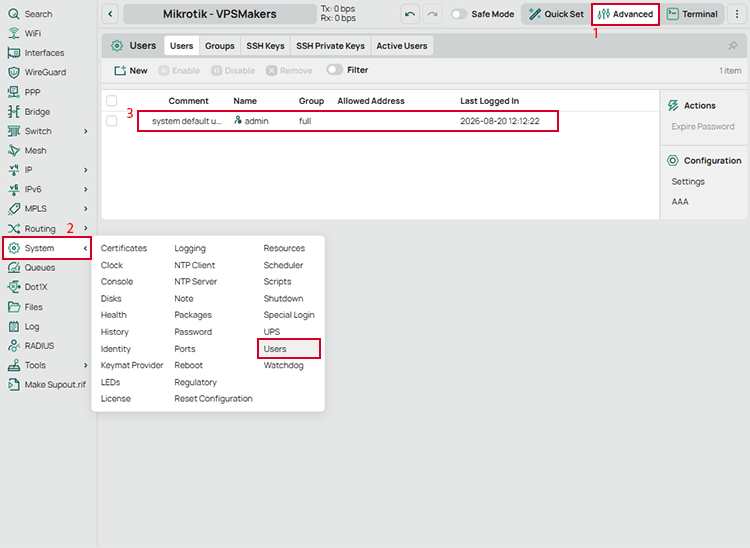Open the SSH Private Keys tab
The image size is (750, 548).
(x=330, y=46)
